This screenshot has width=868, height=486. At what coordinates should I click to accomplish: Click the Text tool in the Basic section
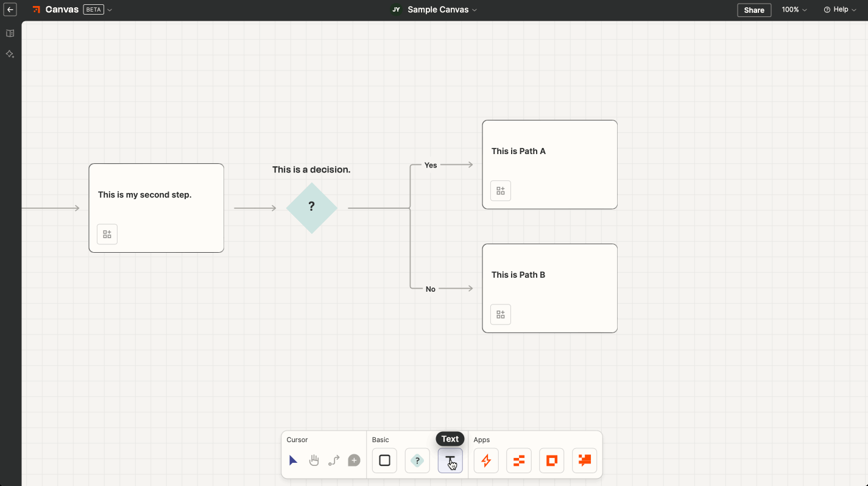450,460
